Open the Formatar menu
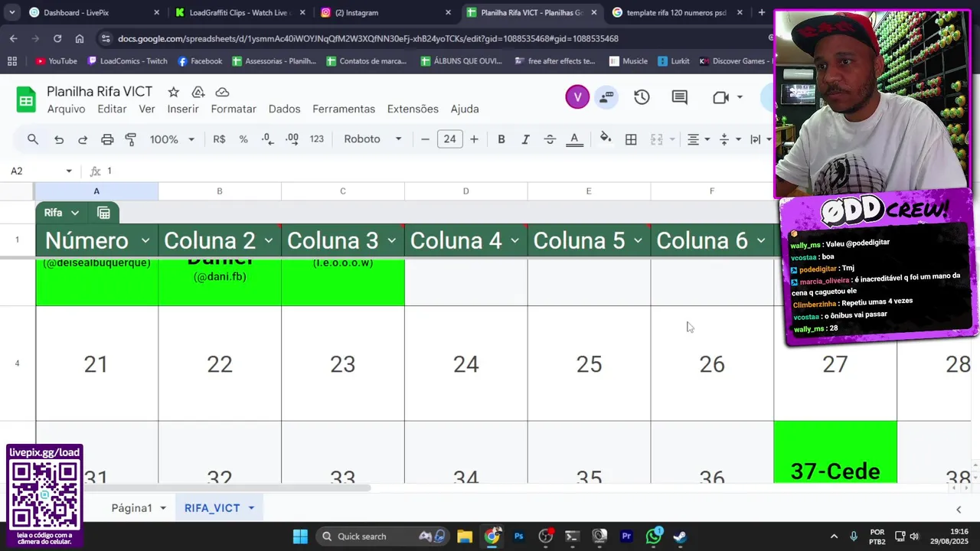The height and width of the screenshot is (551, 980). [x=234, y=109]
